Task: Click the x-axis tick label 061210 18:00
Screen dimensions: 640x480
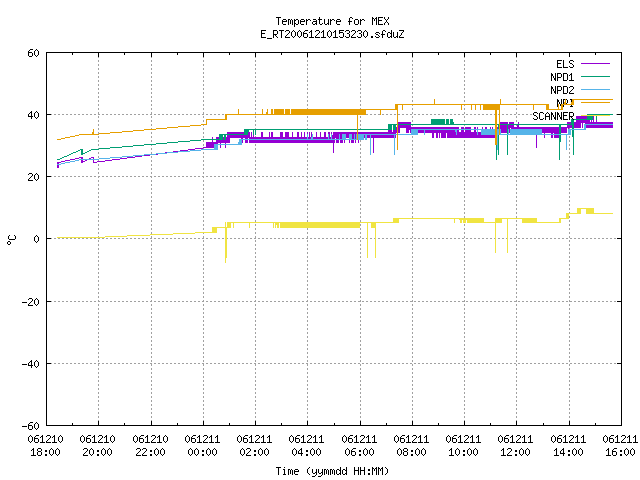Action: [46, 446]
